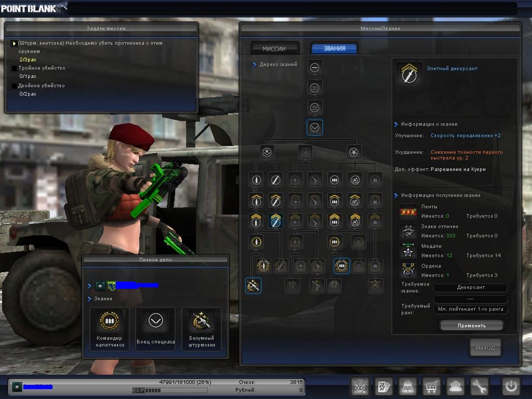Select the single-chevron knife rank node

coord(275,200)
